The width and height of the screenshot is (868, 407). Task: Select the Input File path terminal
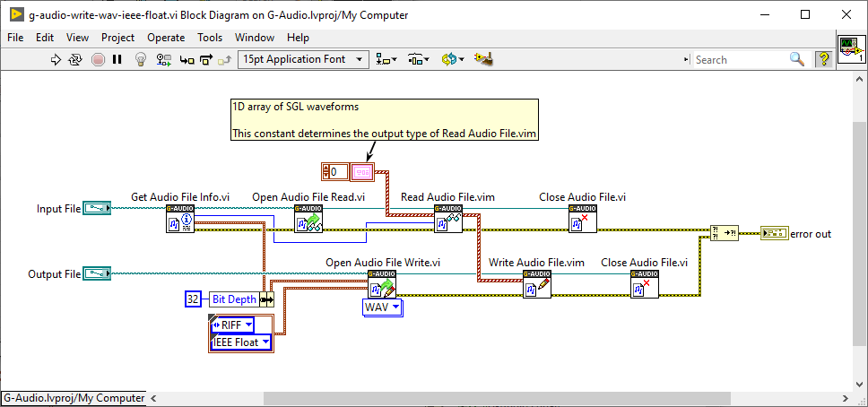coord(97,208)
